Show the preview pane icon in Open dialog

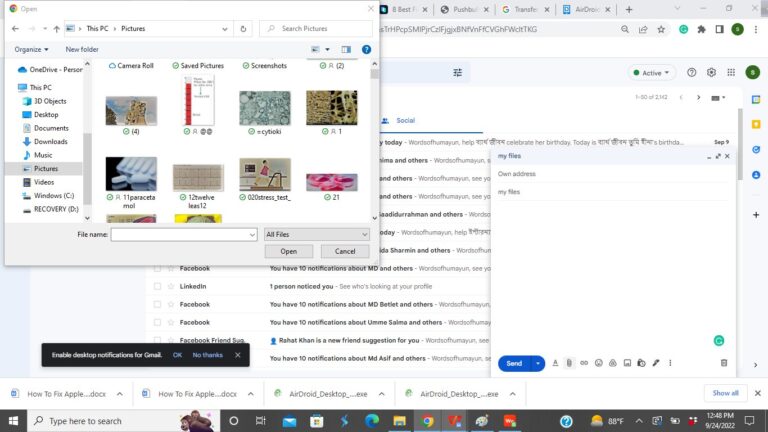(346, 49)
